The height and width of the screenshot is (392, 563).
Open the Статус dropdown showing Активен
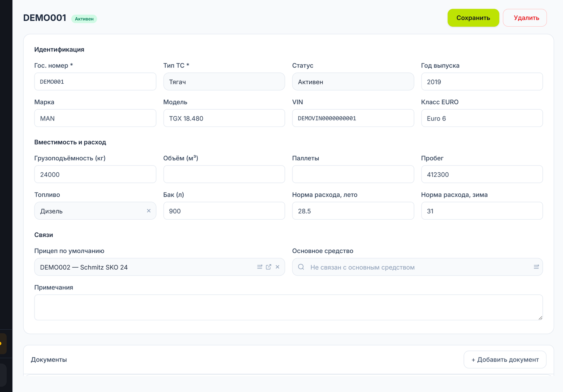coord(353,81)
